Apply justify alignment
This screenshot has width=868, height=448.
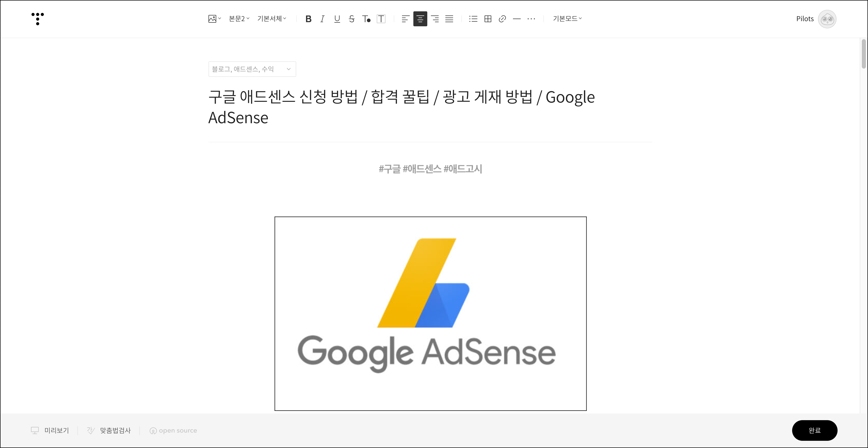[449, 19]
